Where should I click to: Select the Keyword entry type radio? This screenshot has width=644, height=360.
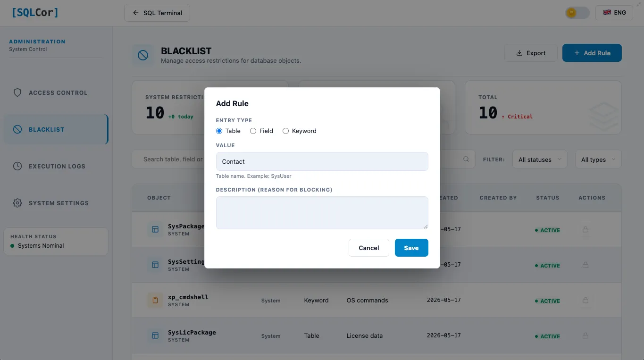(x=285, y=131)
